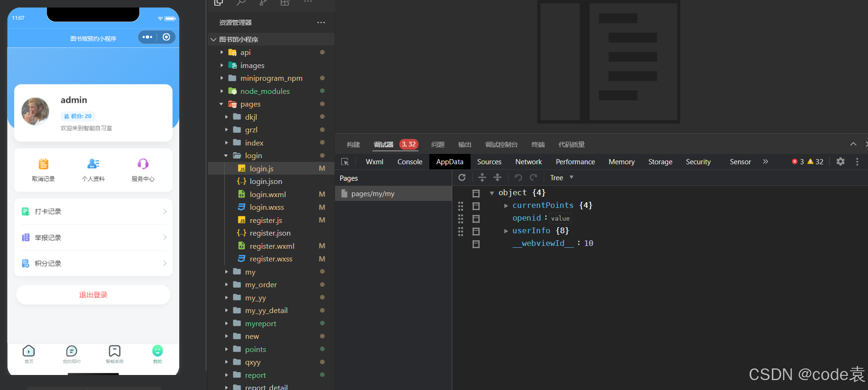The image size is (868, 390).
Task: Expand the dkjl folder
Action: (x=227, y=117)
